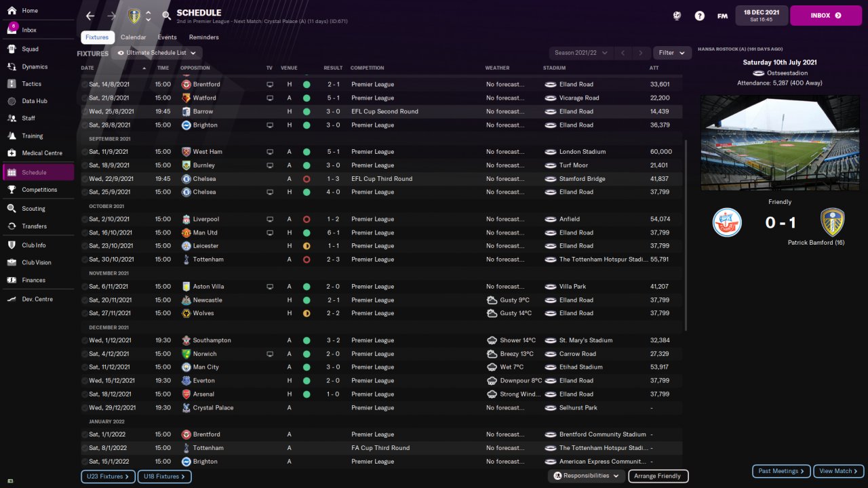Click the fixtures list vertical scrollbar
This screenshot has width=868, height=488.
point(686,236)
